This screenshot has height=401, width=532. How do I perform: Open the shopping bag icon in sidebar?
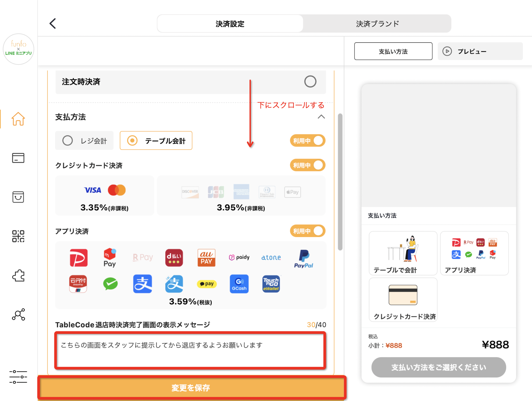pos(18,197)
